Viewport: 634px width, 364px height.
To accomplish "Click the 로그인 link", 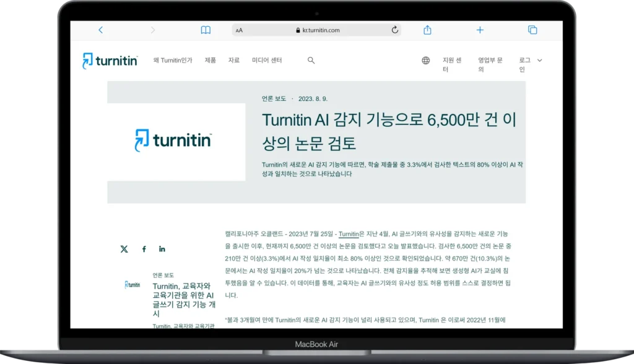I will coord(524,65).
